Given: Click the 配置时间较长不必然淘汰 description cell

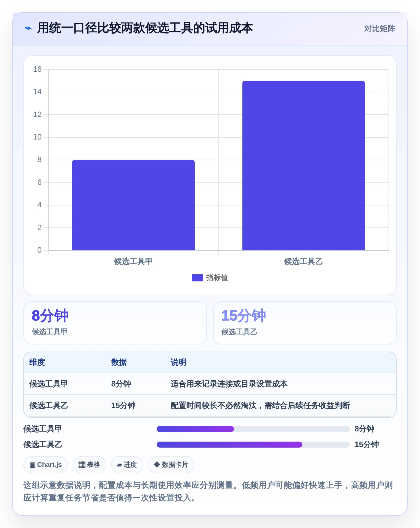Looking at the screenshot, I should tap(260, 405).
